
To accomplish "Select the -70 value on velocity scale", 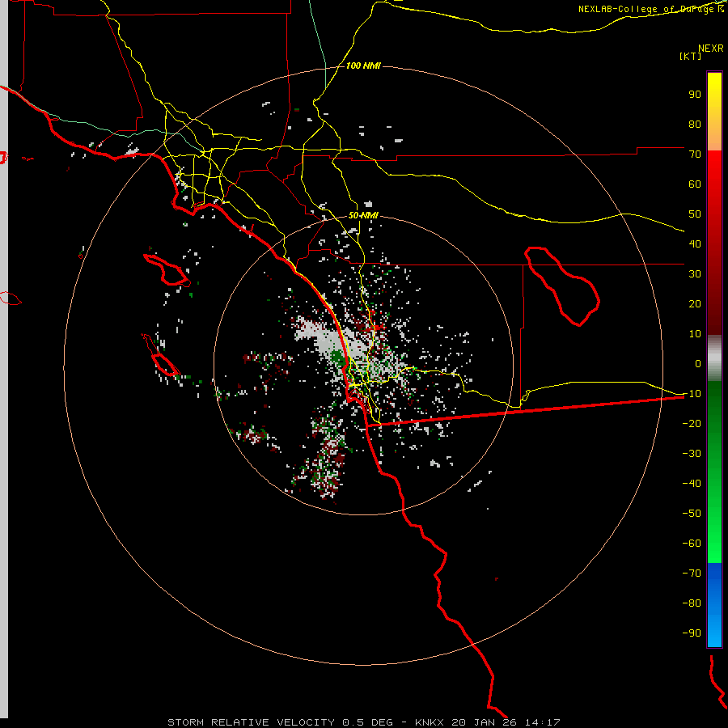I will click(692, 574).
